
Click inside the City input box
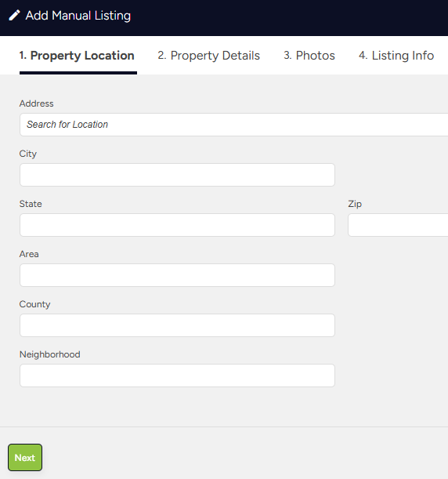[177, 175]
